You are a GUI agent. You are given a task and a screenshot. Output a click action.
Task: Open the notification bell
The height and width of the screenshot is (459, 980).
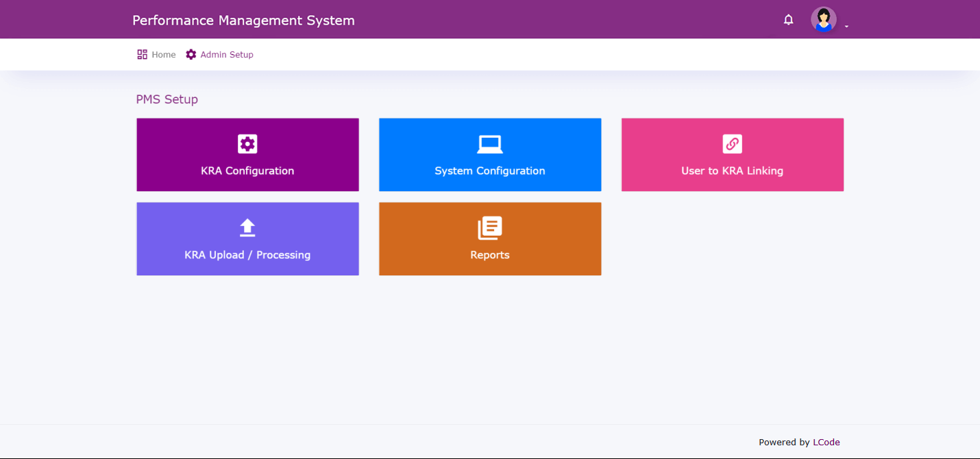[x=788, y=20]
